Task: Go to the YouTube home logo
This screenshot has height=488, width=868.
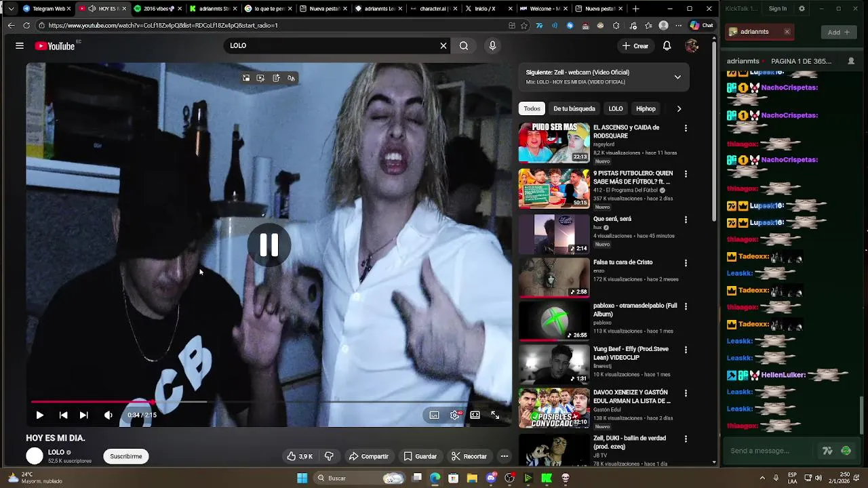Action: [x=55, y=45]
